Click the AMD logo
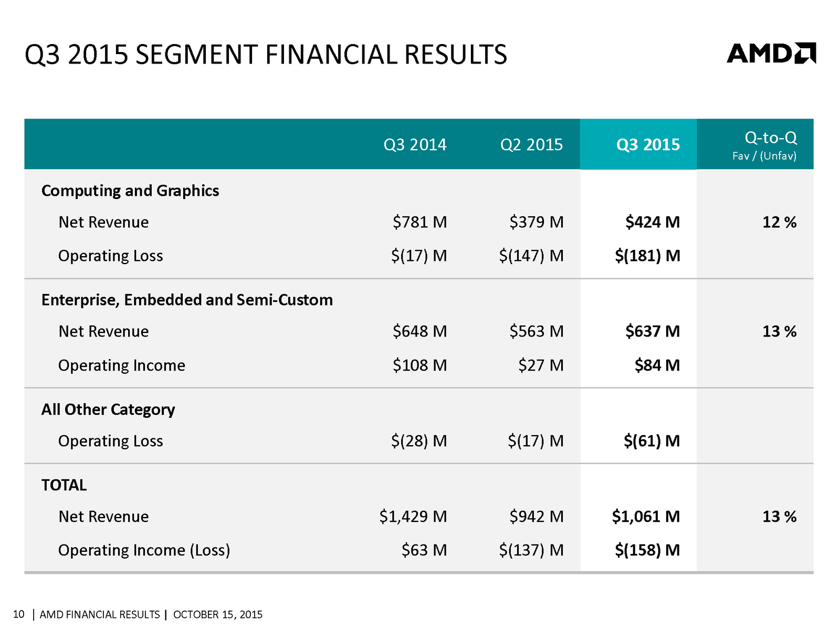 point(771,54)
